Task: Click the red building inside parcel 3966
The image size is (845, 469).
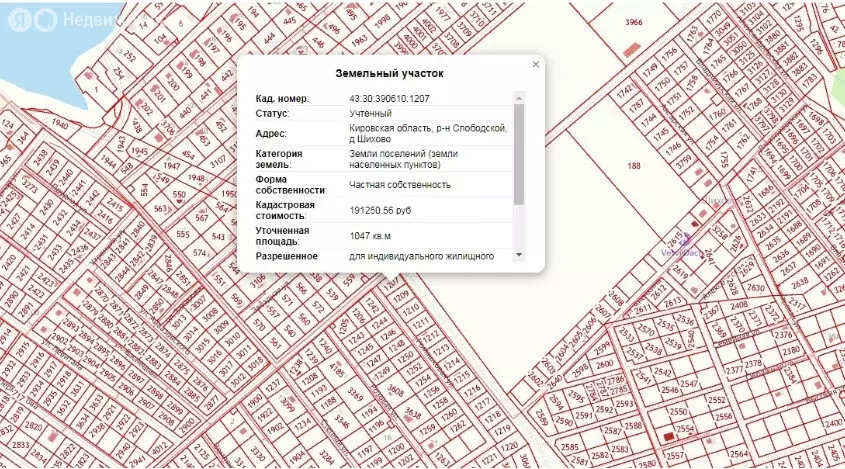Action: (628, 47)
